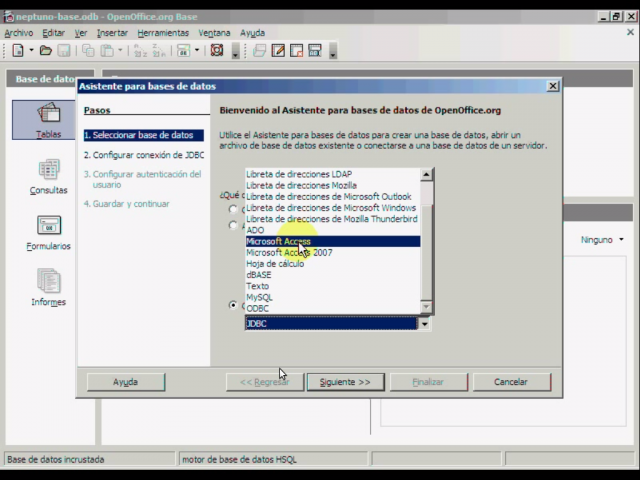Expand the second toolbar overflow arrow
Viewport: 640px width, 480px height.
click(333, 51)
